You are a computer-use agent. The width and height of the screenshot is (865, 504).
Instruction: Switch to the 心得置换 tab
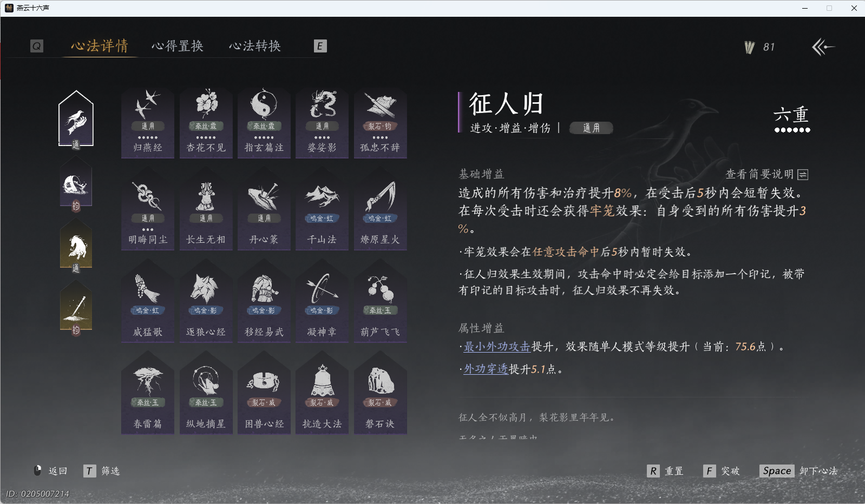(x=178, y=46)
